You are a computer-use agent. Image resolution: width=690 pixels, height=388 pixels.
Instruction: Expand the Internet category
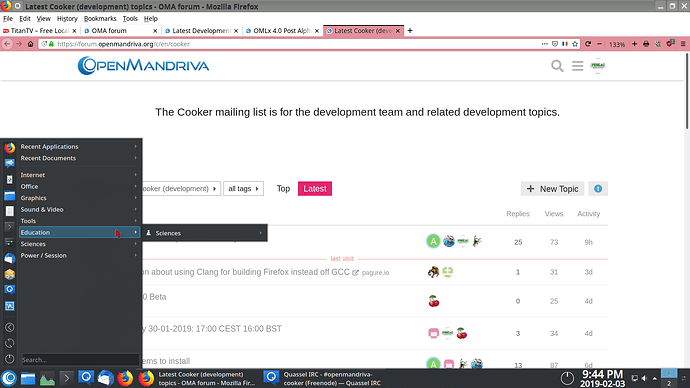point(79,175)
